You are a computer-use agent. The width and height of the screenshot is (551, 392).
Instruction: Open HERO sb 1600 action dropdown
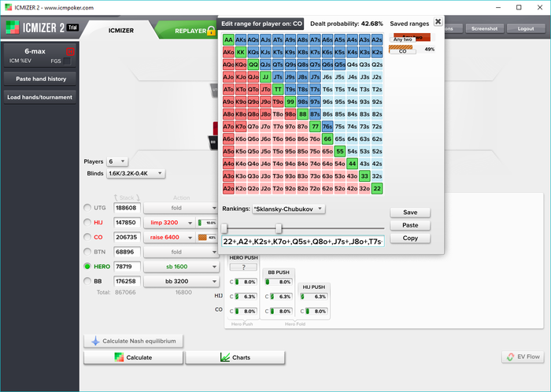[x=180, y=267]
